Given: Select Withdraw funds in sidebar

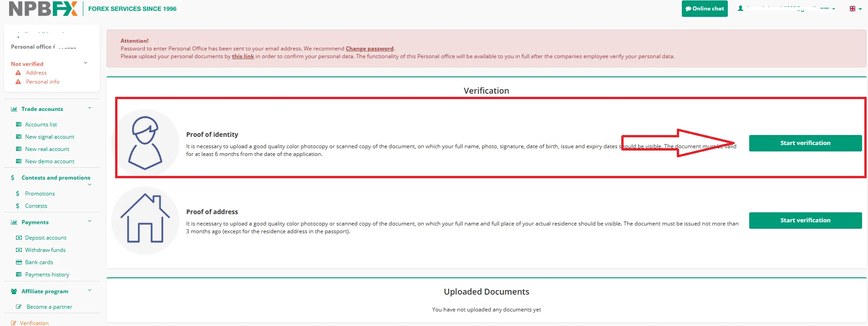Looking at the screenshot, I should (x=45, y=250).
